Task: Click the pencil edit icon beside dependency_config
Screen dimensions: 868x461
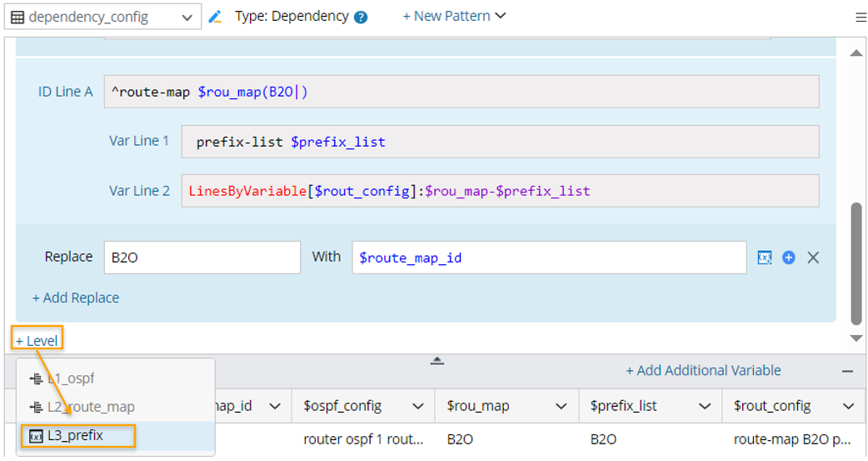Action: [215, 17]
